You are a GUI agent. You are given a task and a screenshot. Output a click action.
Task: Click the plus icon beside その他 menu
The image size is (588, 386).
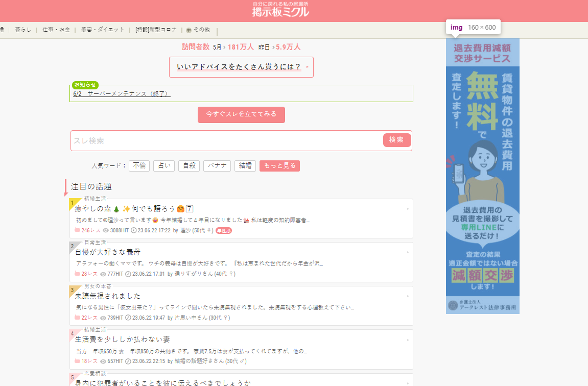pyautogui.click(x=189, y=30)
